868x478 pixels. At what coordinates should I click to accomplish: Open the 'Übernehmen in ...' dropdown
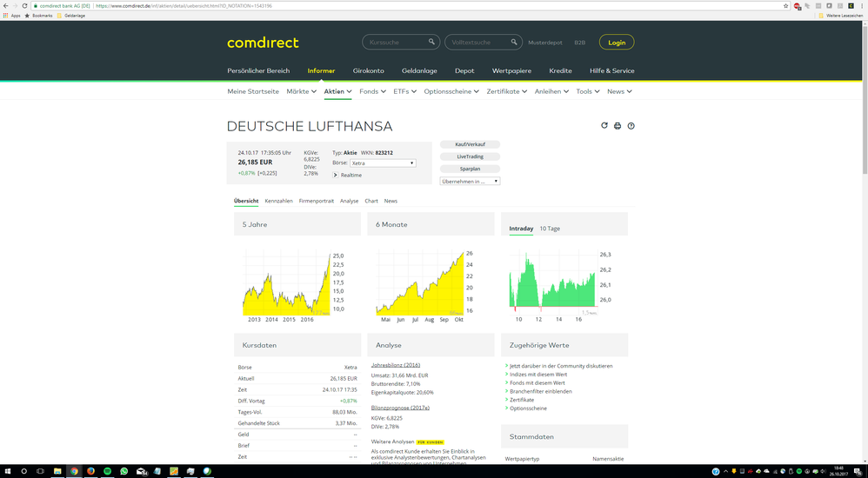pos(470,182)
